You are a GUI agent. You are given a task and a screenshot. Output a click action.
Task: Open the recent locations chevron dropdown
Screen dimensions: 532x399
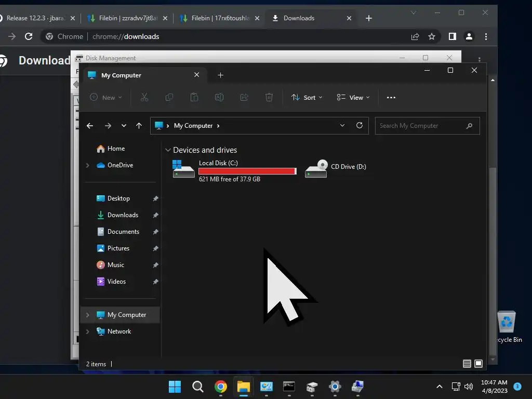tap(124, 126)
